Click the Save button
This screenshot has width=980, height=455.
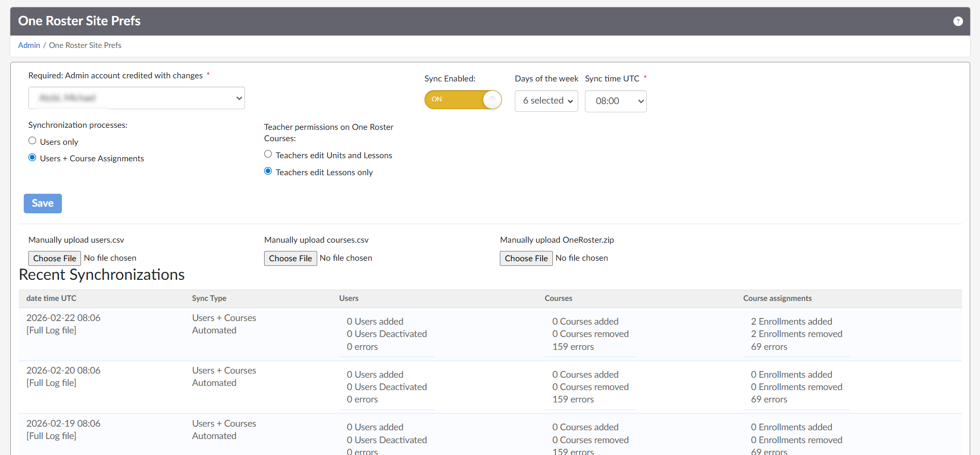(x=43, y=204)
